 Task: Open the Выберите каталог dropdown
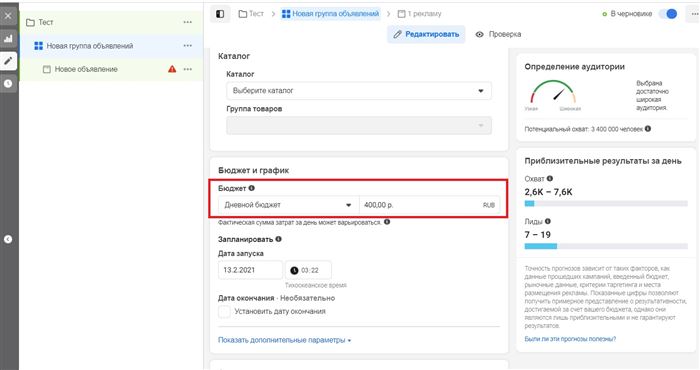359,91
